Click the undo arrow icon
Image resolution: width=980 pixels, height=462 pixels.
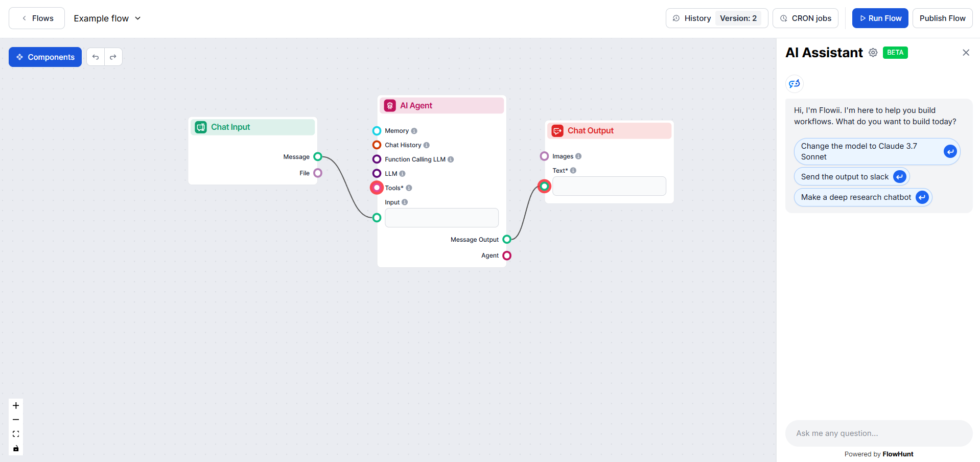96,57
